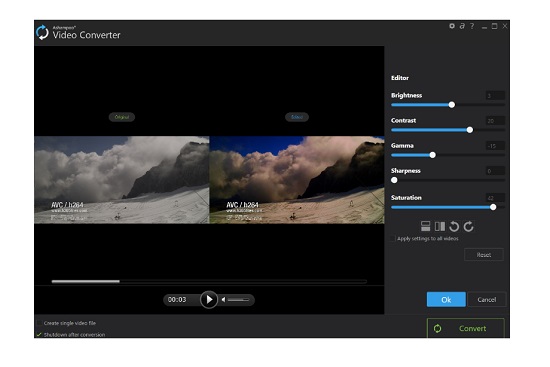Screen dimensions: 550x367
Task: Click the Cancel button
Action: click(x=487, y=300)
